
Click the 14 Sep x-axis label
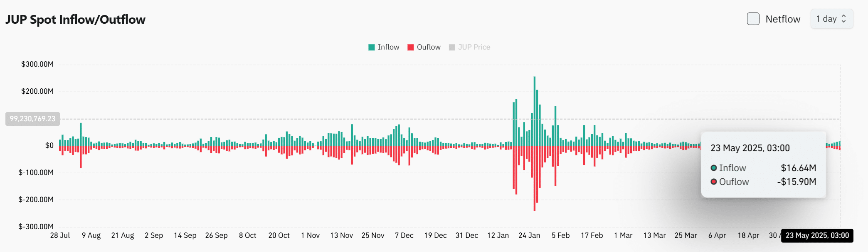point(185,235)
